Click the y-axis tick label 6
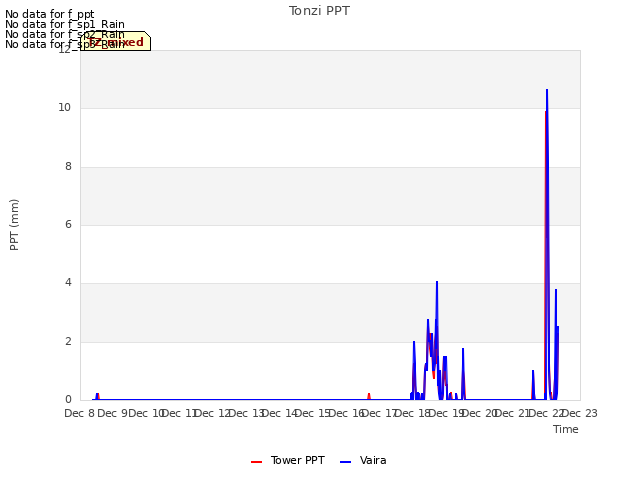 coord(68,224)
